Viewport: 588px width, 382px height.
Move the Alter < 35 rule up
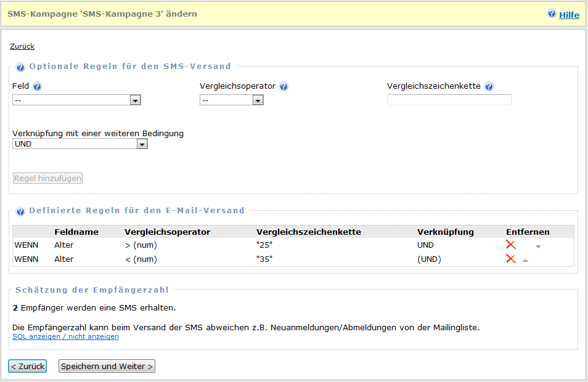[x=525, y=260]
